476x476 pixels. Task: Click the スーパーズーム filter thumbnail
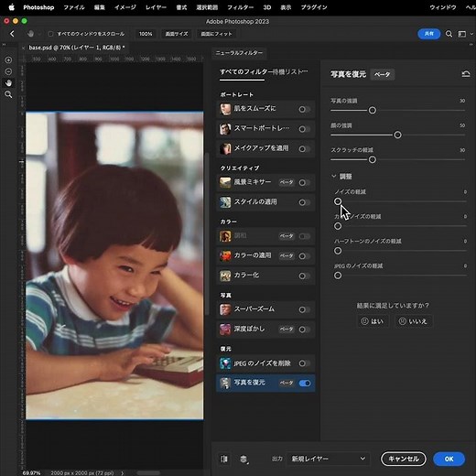point(225,309)
